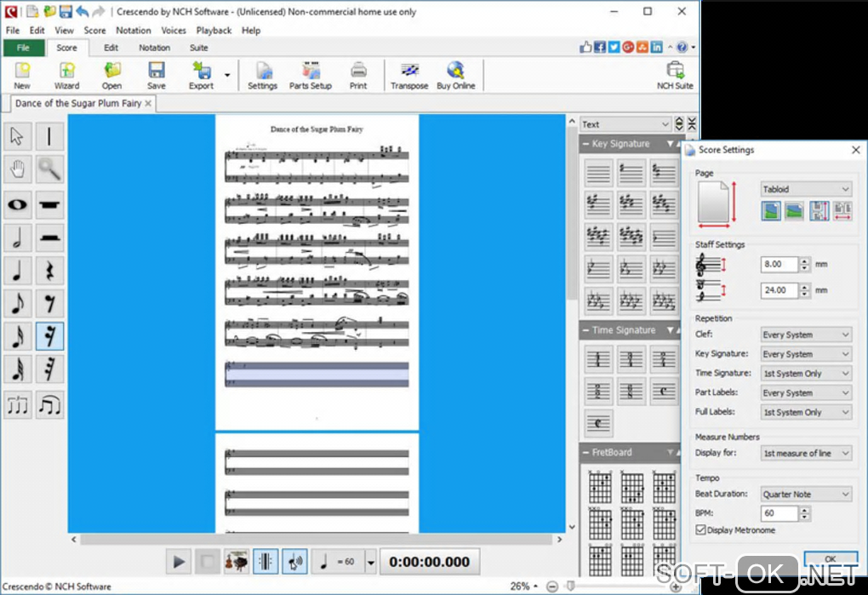Select the common time signature icon
868x595 pixels.
click(663, 392)
